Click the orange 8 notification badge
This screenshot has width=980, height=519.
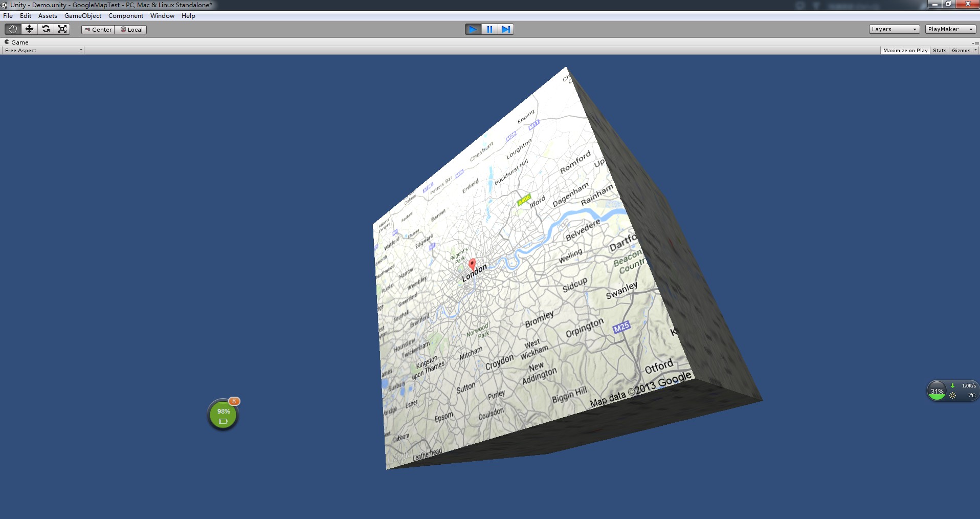[234, 401]
